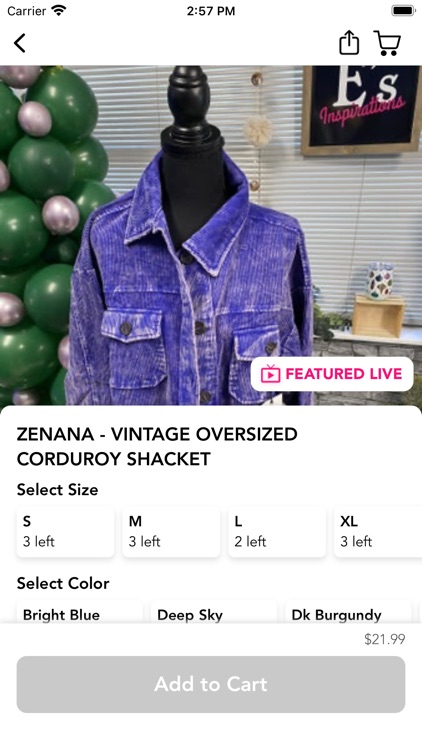Tap the Add to Cart button

[211, 684]
